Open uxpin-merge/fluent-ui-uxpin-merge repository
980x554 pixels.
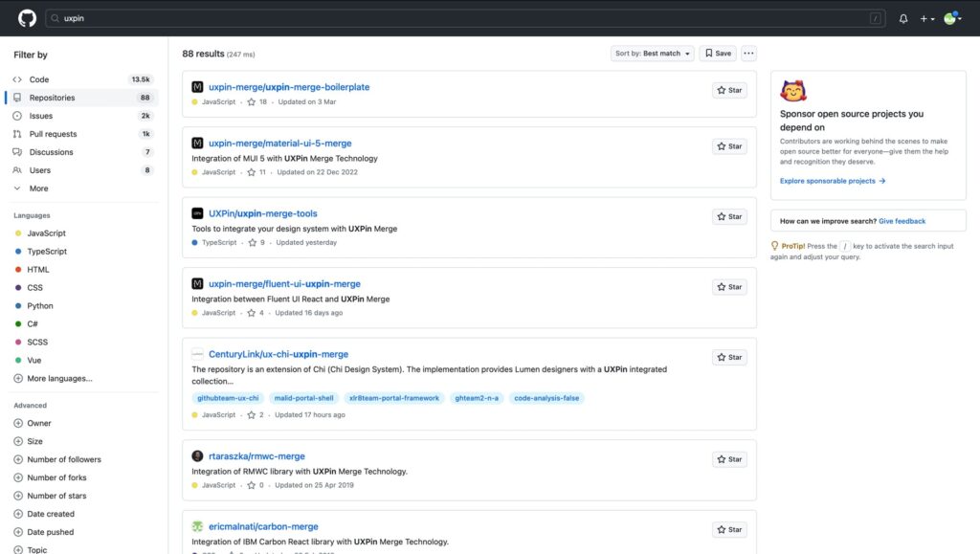point(284,283)
